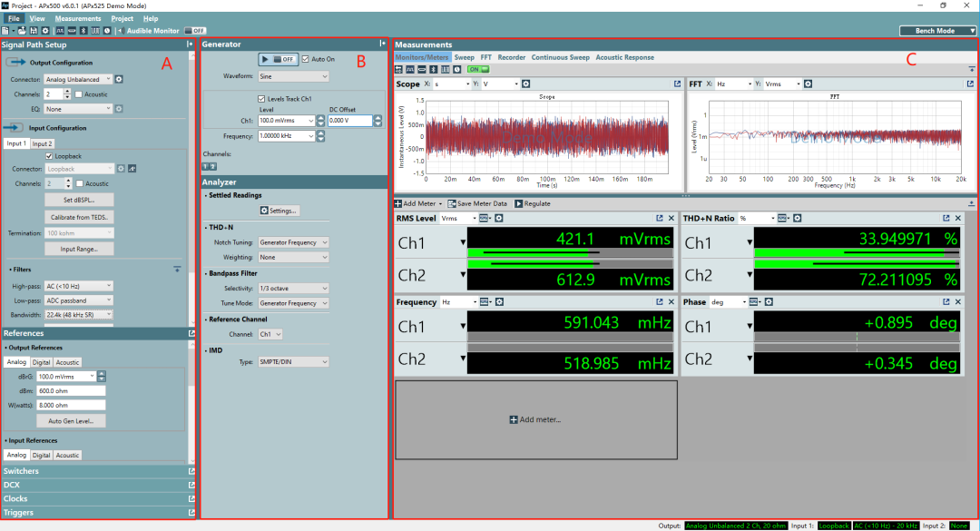The image size is (980, 531).
Task: Click the Settled Readings Settings button
Action: pos(280,211)
